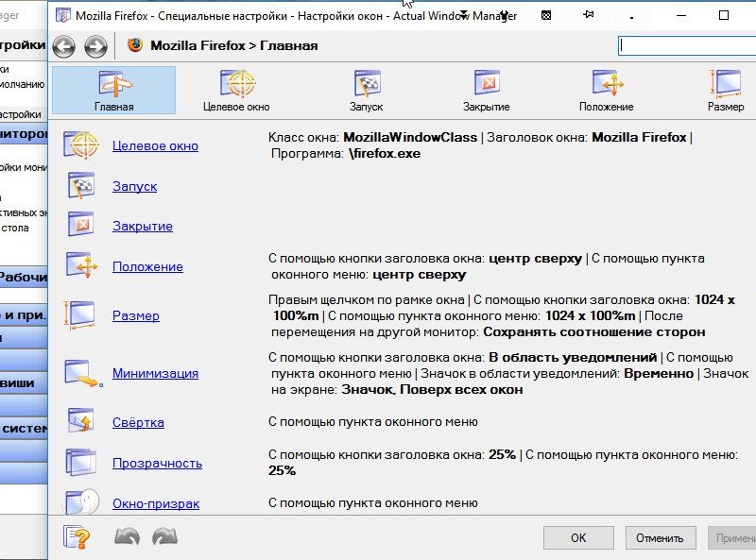756x560 pixels.
Task: Open help with the question mark icon
Action: 77,537
